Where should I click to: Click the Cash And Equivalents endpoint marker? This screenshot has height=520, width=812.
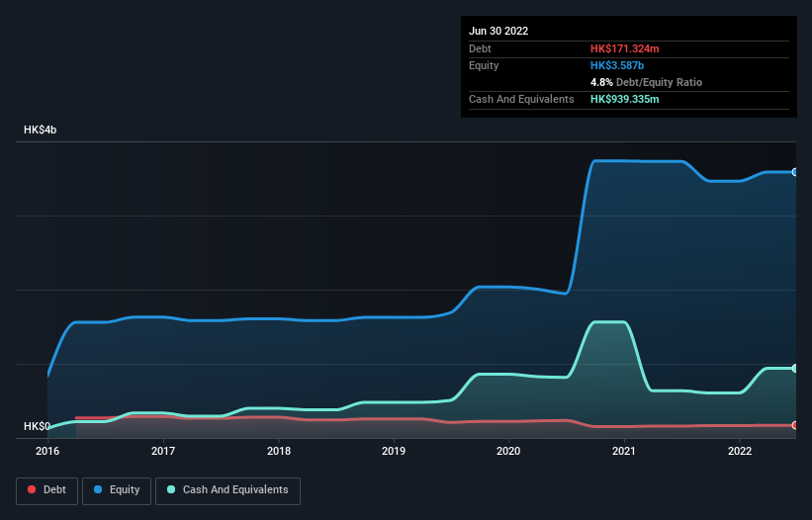[795, 369]
